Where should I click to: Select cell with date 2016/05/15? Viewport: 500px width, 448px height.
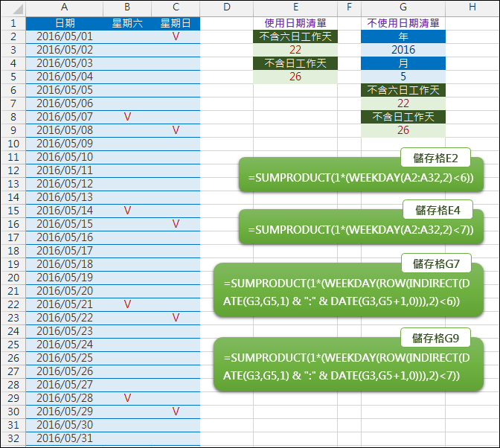(65, 224)
